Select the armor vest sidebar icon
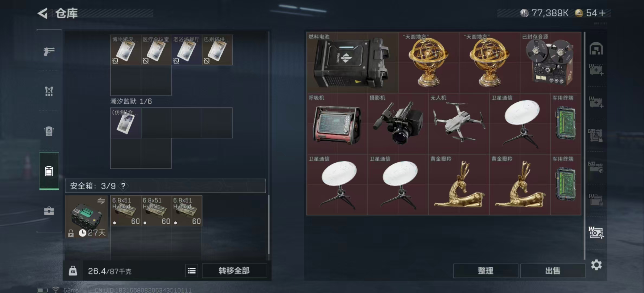Image resolution: width=644 pixels, height=293 pixels. (x=49, y=91)
